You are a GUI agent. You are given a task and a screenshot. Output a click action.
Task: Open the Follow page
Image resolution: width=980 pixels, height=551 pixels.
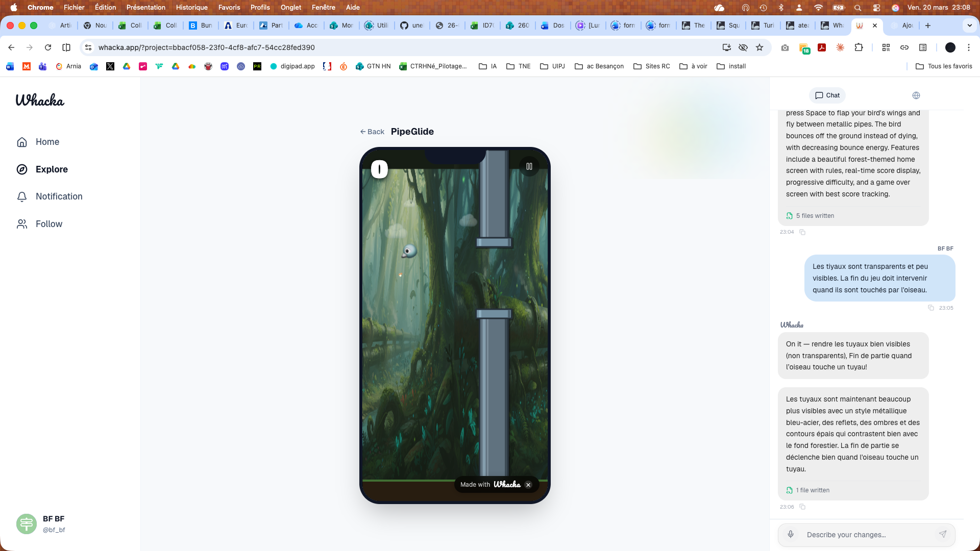(48, 224)
